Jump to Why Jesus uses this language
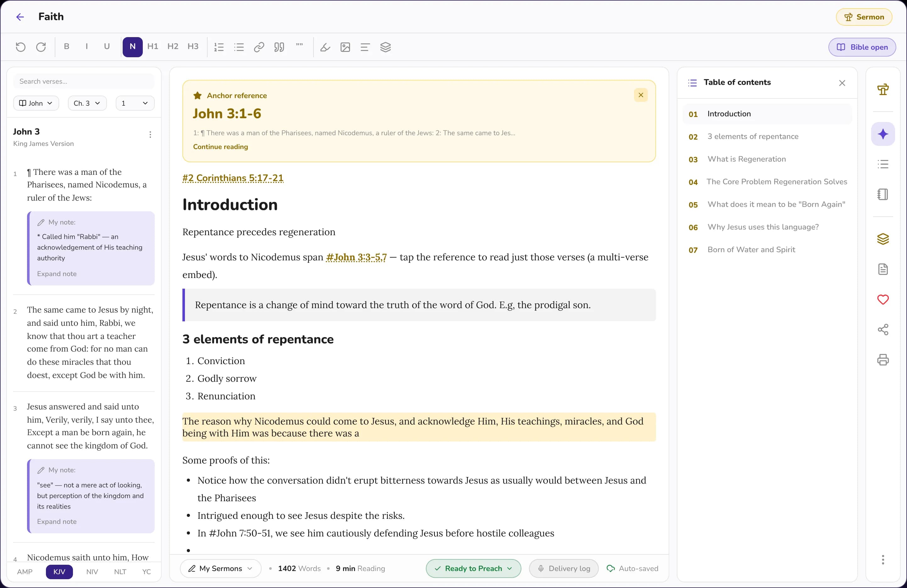The width and height of the screenshot is (907, 588). 767,227
